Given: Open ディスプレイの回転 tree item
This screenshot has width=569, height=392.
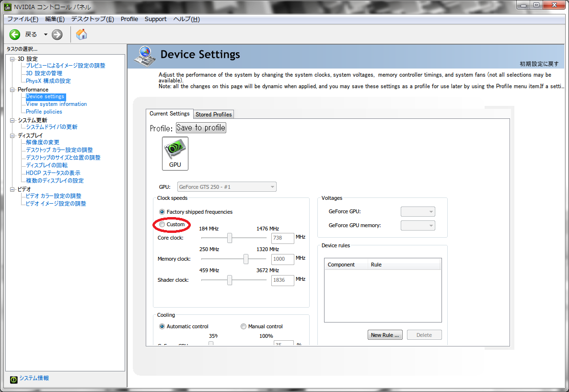Looking at the screenshot, I should click(x=46, y=165).
